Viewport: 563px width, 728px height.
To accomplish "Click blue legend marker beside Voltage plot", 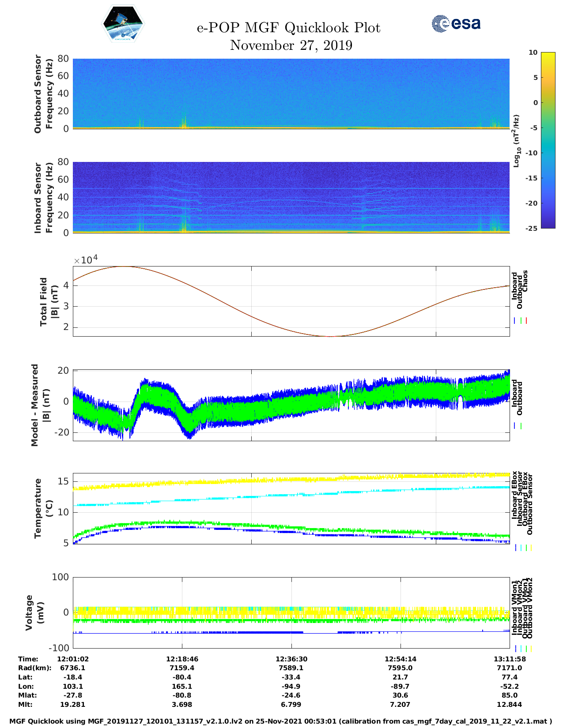I will click(516, 649).
